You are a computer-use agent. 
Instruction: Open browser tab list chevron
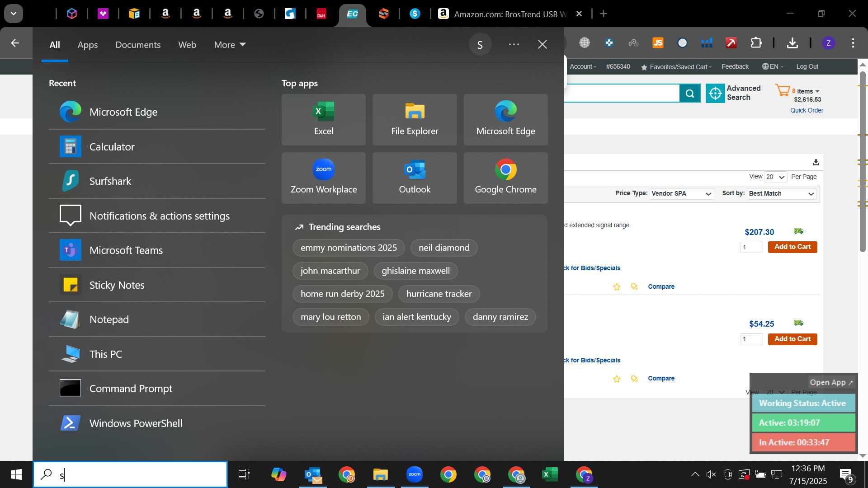click(x=14, y=14)
